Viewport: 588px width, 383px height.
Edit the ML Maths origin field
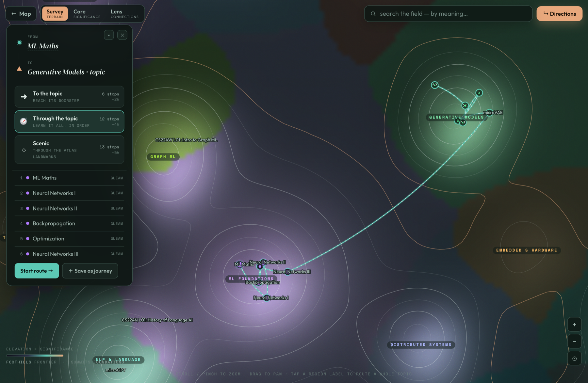43,46
